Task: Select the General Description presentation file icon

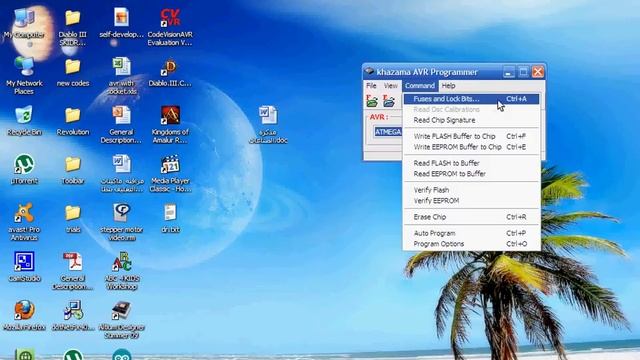Action: click(121, 124)
